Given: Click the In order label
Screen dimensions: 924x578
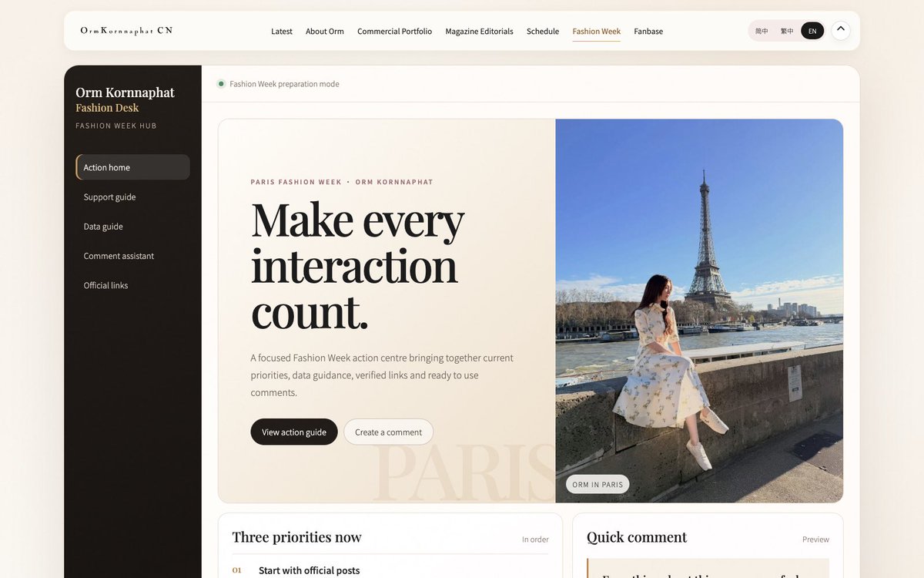Looking at the screenshot, I should click(535, 539).
